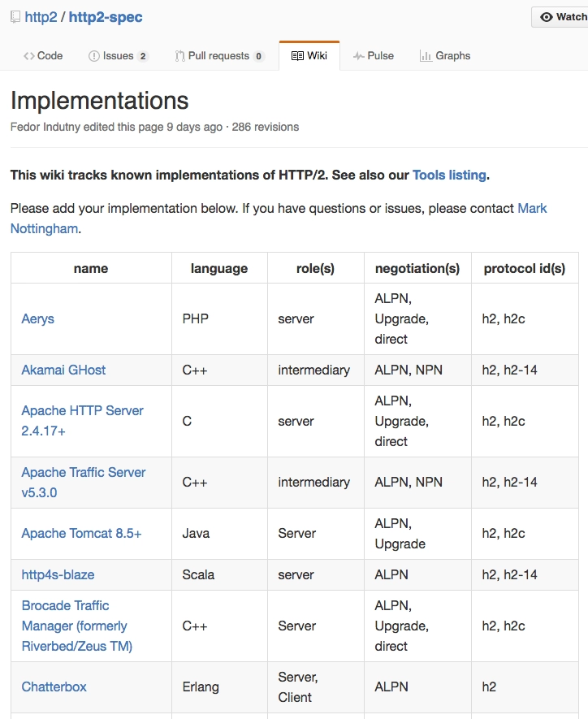
Task: Click the Wiki book icon
Action: coord(297,56)
